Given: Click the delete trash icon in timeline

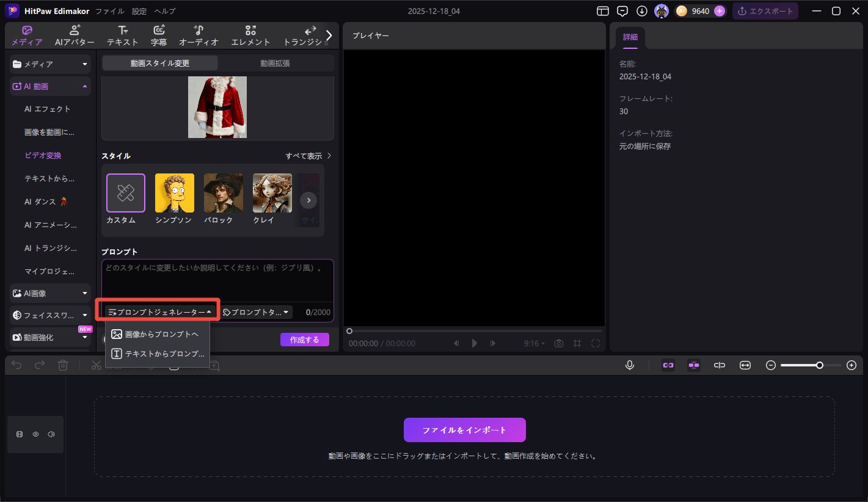Looking at the screenshot, I should click(x=62, y=365).
